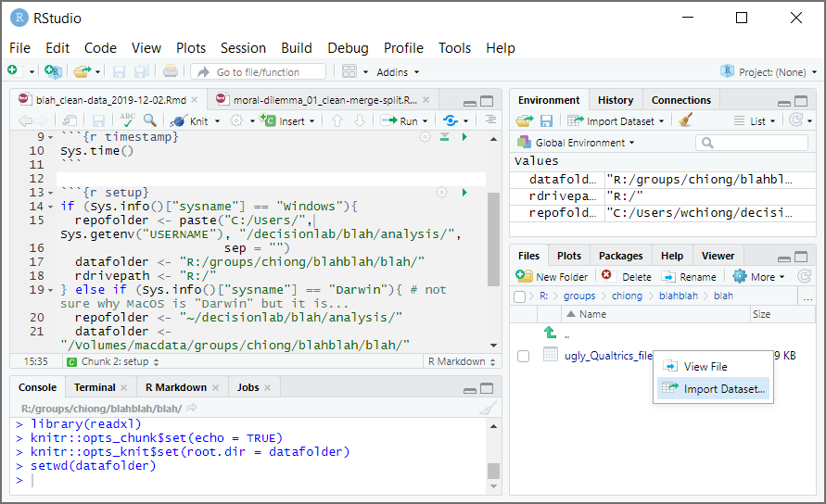Click New Folder in Files pane
This screenshot has width=826, height=504.
click(552, 276)
